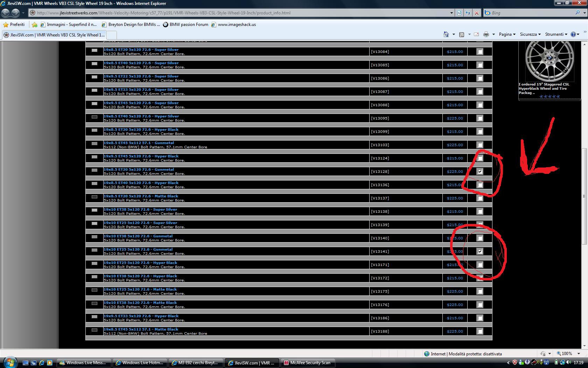Click the Back navigation arrow

pos(5,13)
